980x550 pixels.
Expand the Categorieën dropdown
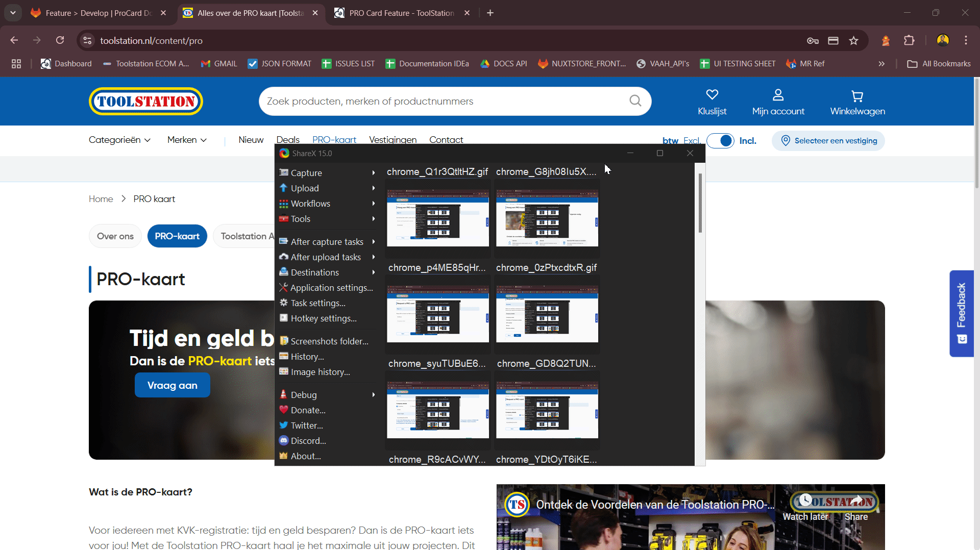pos(119,140)
